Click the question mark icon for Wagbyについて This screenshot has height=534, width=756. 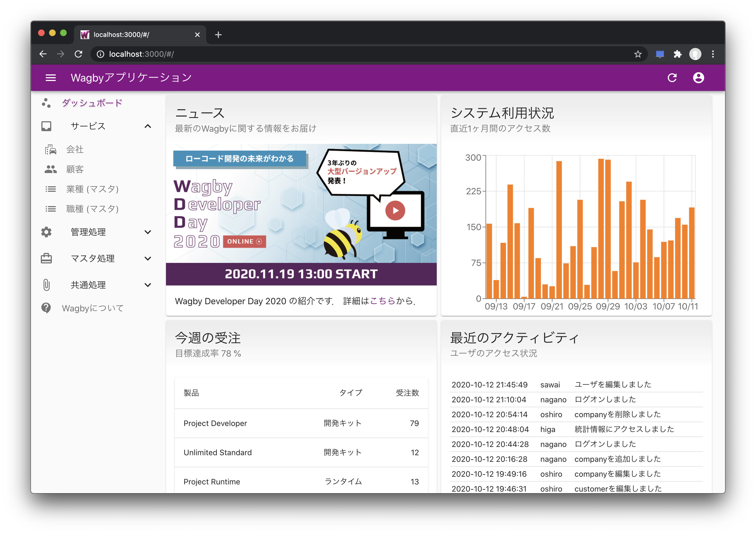(x=46, y=308)
